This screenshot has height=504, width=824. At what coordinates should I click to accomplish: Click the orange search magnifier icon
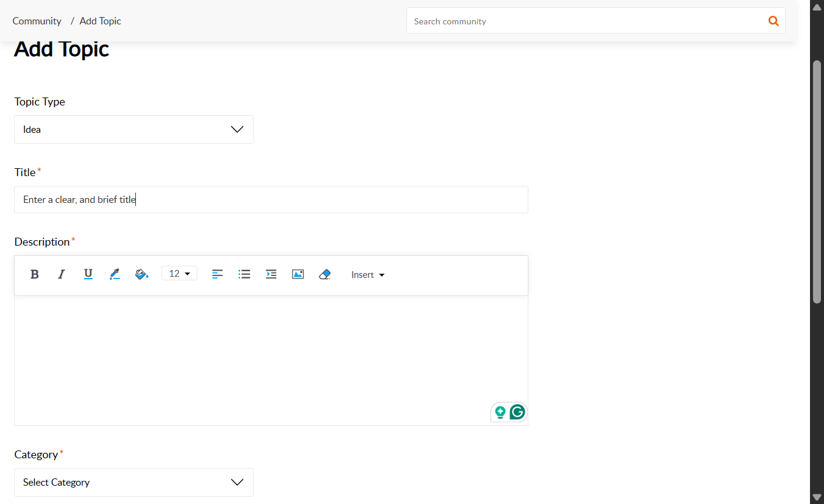(x=773, y=21)
